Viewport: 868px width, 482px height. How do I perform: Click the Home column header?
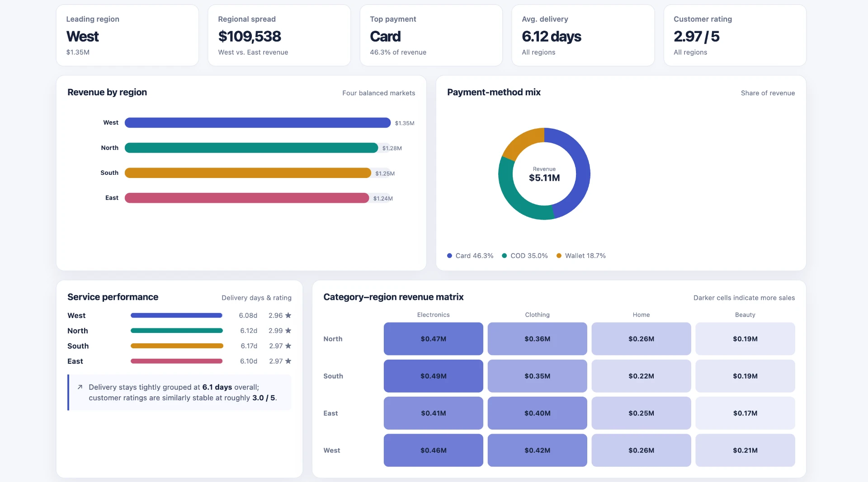point(641,315)
